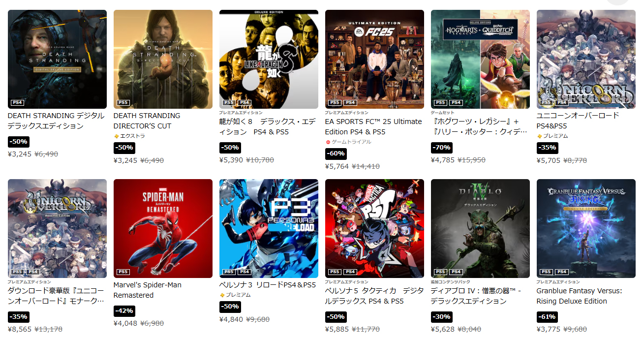644x339 pixels.
Task: Open the Hogwarts Legacy + Quidditch bundle image
Action: (480, 59)
